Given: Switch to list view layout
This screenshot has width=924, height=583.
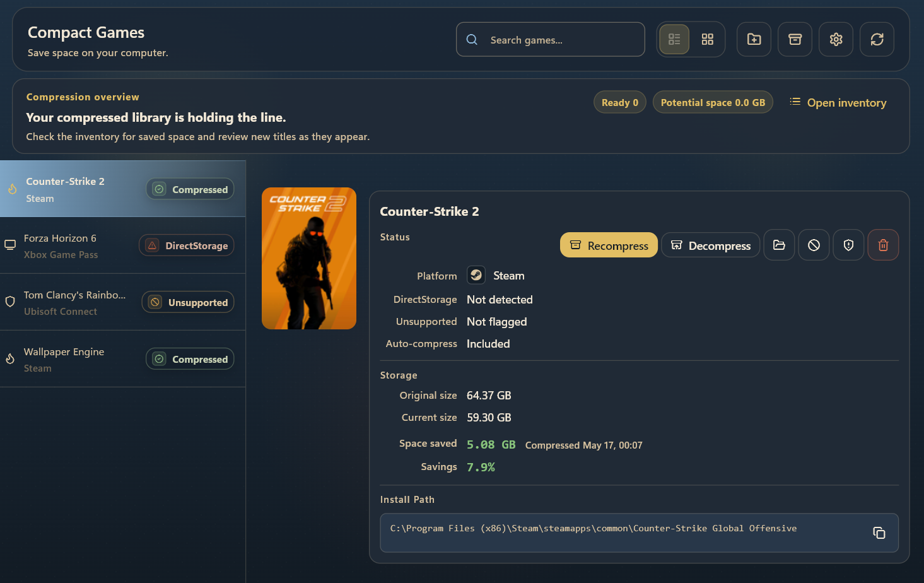Looking at the screenshot, I should (x=674, y=39).
